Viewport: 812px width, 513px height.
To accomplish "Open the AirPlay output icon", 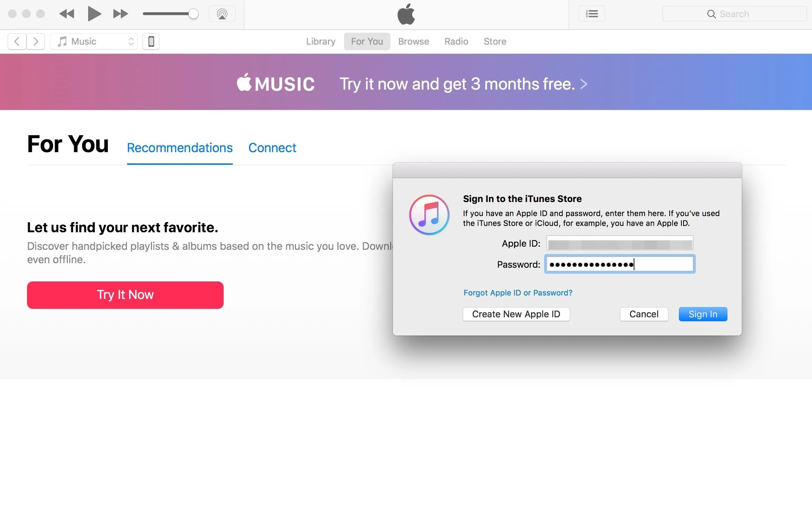I will tap(222, 14).
